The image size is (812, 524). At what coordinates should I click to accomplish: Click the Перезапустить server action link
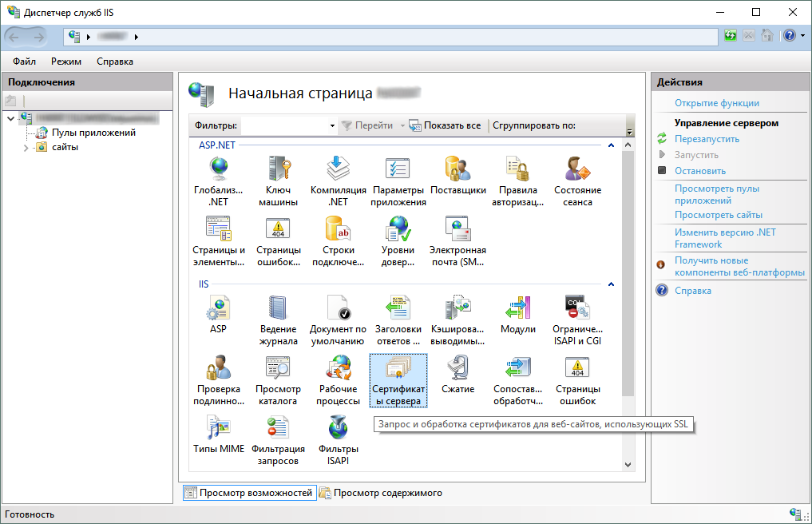tap(706, 139)
